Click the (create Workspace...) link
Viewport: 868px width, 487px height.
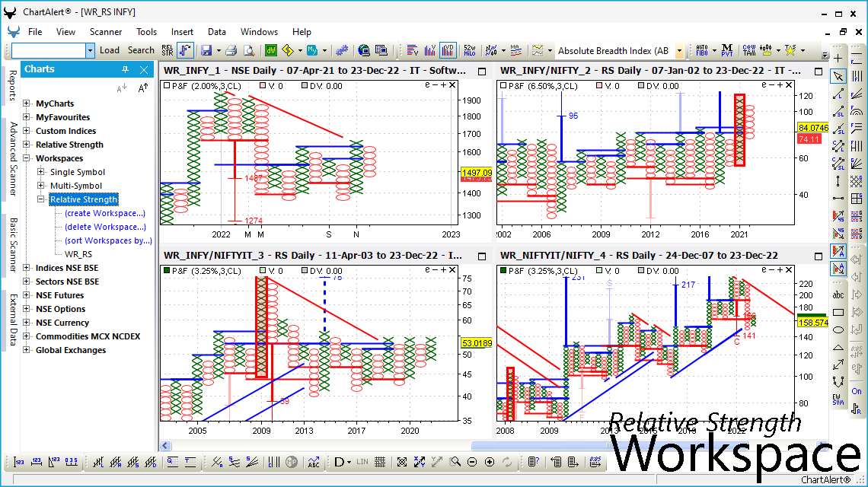click(105, 213)
